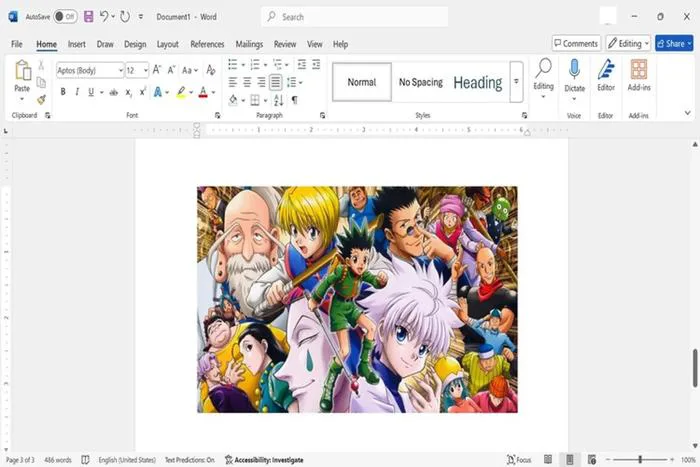Open the font name dropdown

tap(121, 71)
